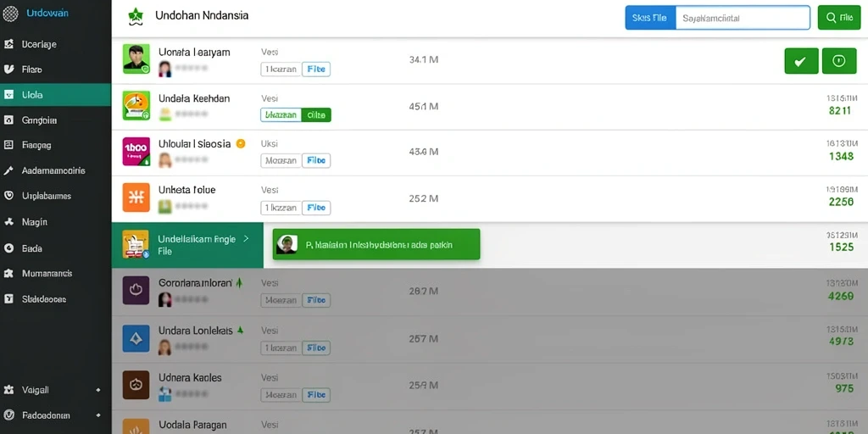Viewport: 868px width, 434px height.
Task: Focus the Sayaknamciidal search input field
Action: (x=743, y=18)
